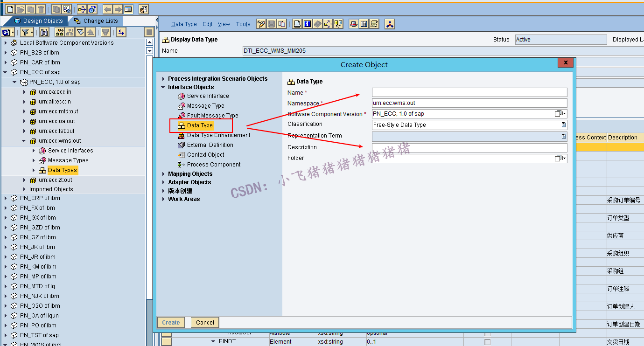Click the blue swap arrows icon
Viewport: 644px width, 346px height.
click(x=121, y=32)
